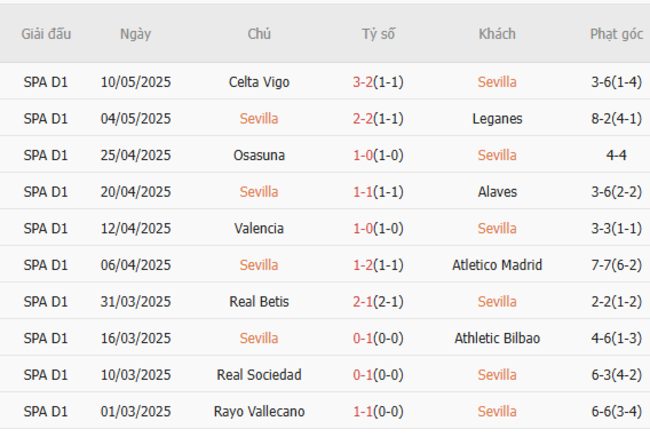Click the "Tỷ số" column header

[x=378, y=34]
